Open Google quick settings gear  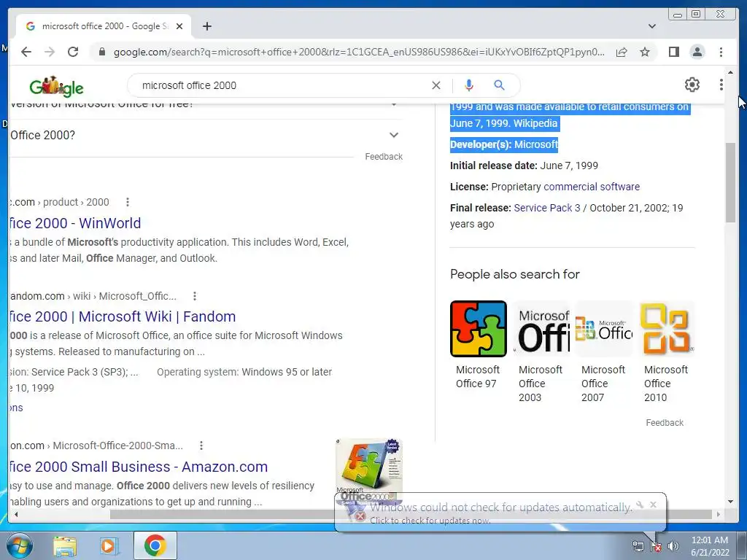(x=692, y=85)
